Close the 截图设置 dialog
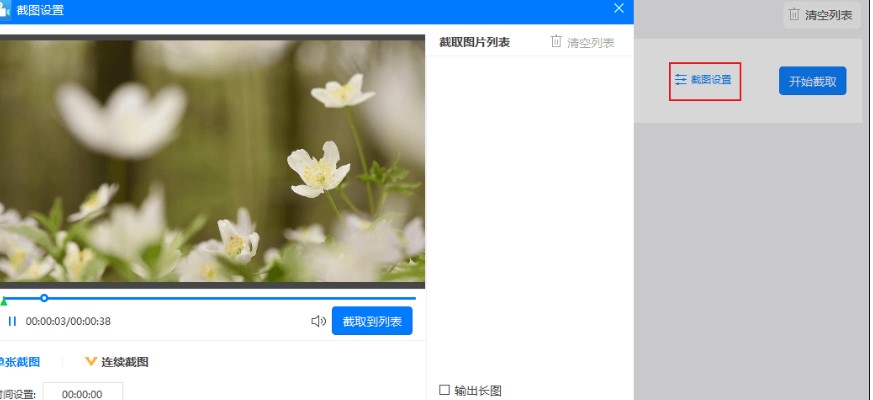The image size is (873, 400). tap(619, 8)
